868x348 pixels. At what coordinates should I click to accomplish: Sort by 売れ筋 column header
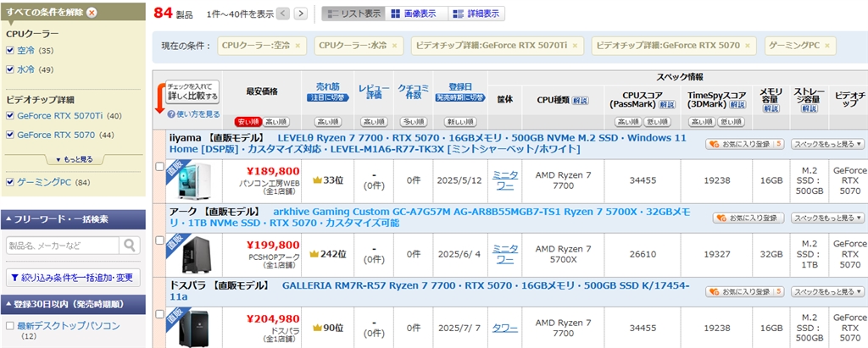328,87
